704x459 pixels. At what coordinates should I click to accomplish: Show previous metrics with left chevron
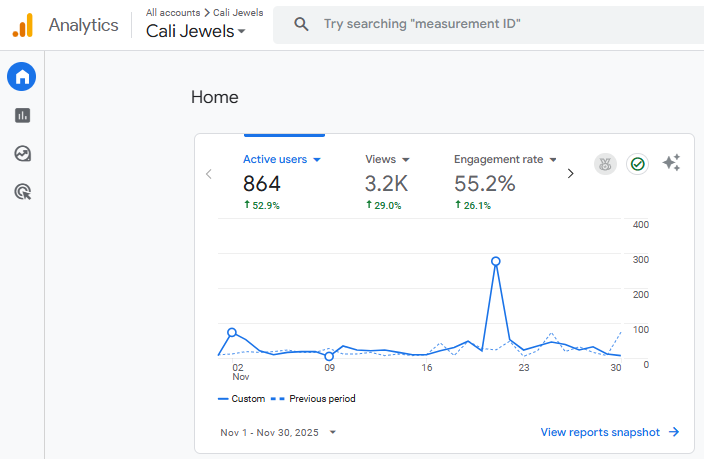pyautogui.click(x=209, y=173)
